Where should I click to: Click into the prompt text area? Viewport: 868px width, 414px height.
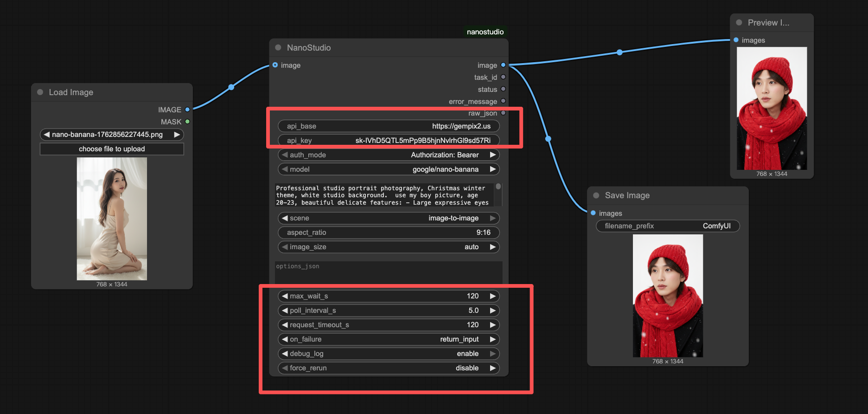point(384,195)
